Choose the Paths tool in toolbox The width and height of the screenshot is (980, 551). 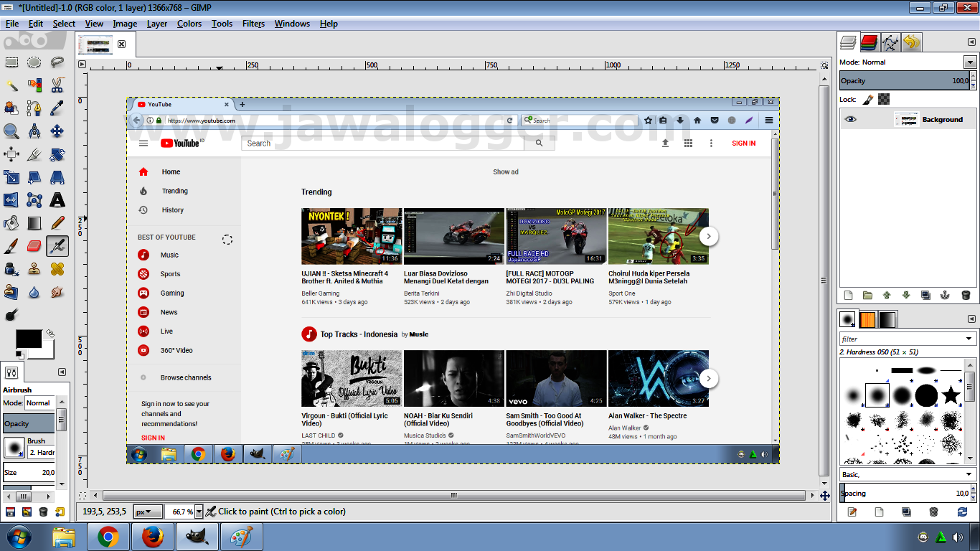(x=34, y=108)
